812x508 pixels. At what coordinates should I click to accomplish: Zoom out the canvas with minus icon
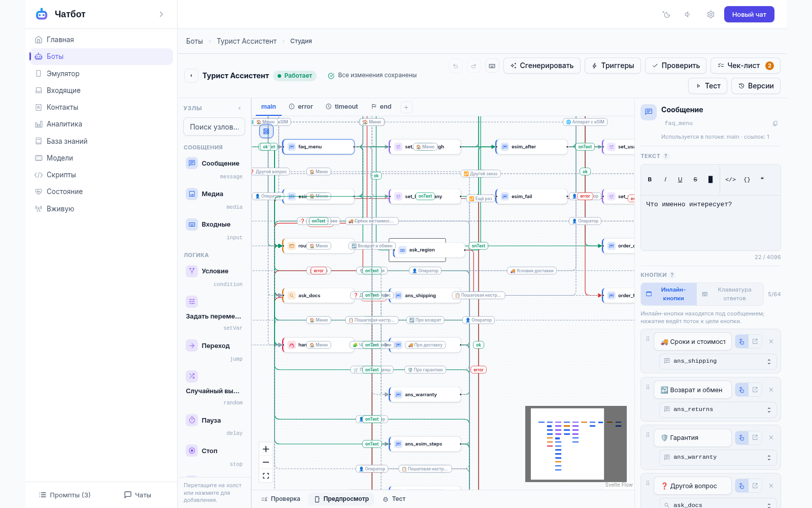(266, 462)
